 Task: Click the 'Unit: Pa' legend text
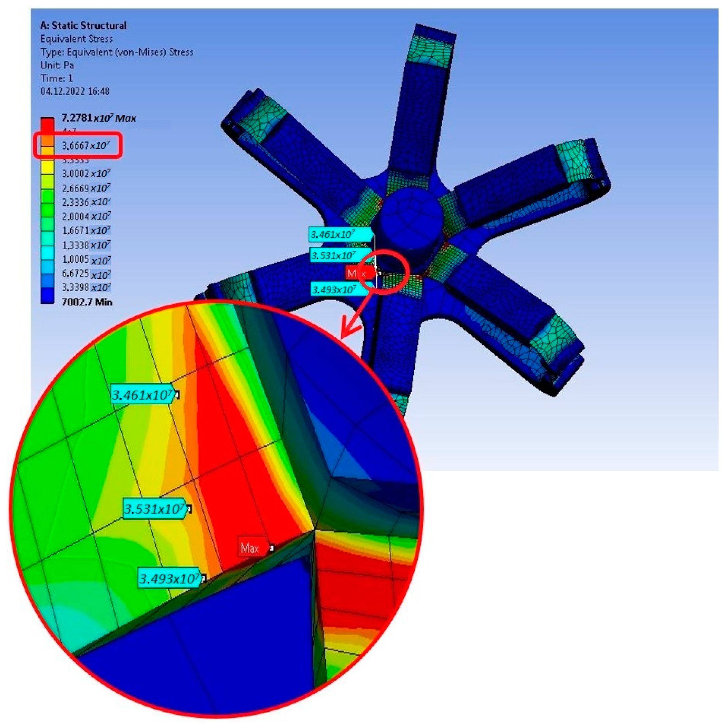(57, 65)
